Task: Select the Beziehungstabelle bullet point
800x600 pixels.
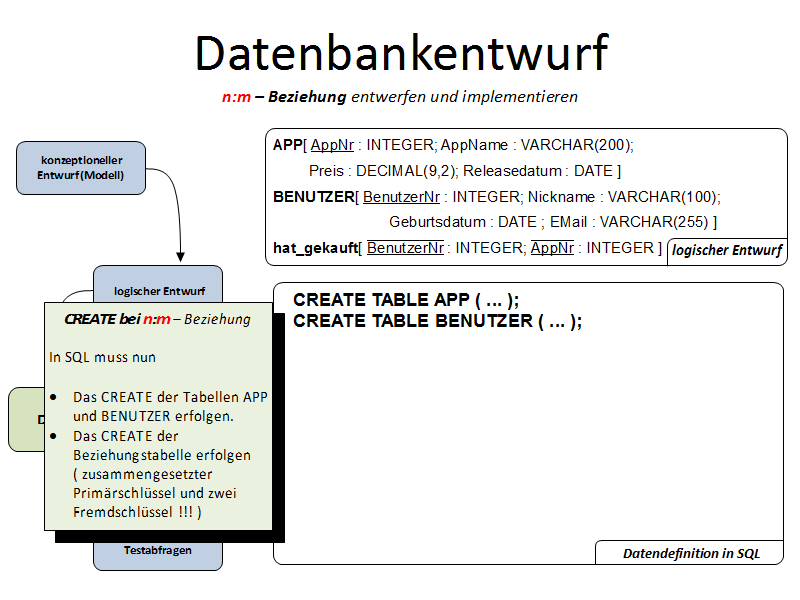Action: click(161, 474)
